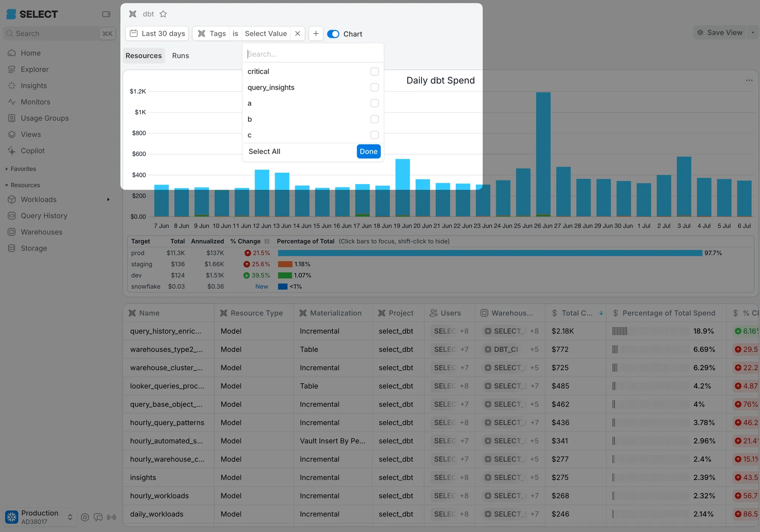Click the dbt icon in the header
Viewport: 760px width, 532px height.
coord(132,14)
